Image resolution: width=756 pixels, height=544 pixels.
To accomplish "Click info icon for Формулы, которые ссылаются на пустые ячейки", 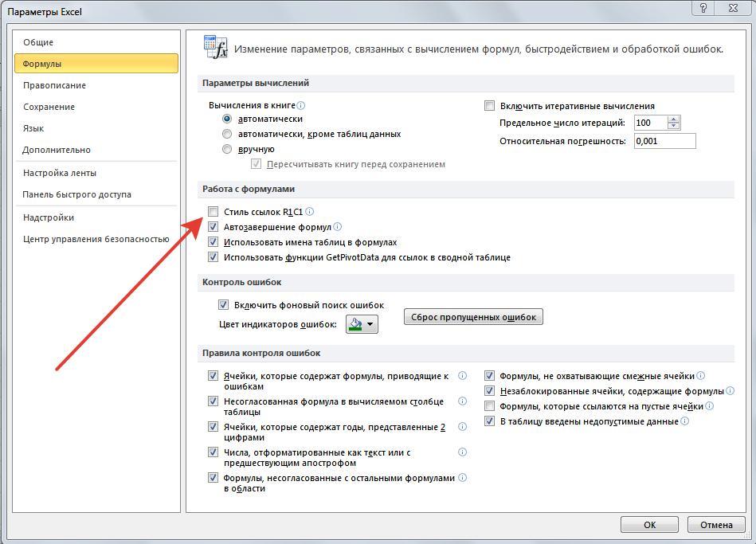I will point(709,406).
